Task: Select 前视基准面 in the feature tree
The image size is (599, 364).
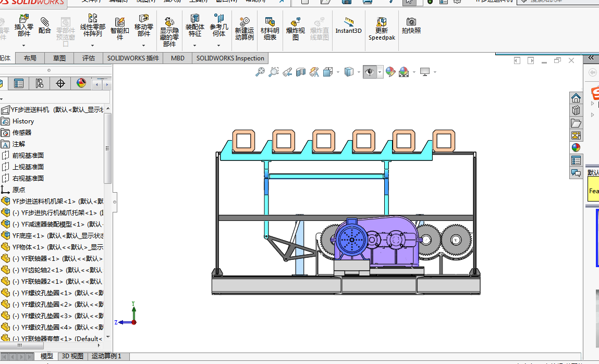Action: coord(28,155)
